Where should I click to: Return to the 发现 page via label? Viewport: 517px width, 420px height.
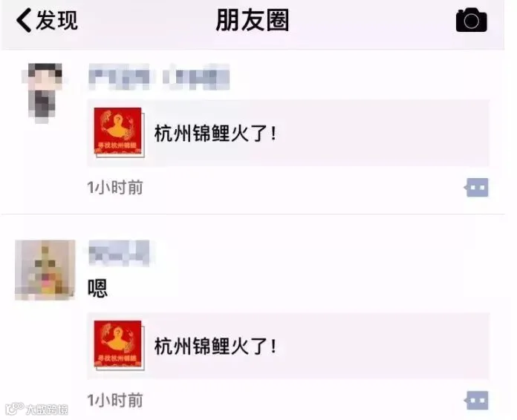(57, 20)
